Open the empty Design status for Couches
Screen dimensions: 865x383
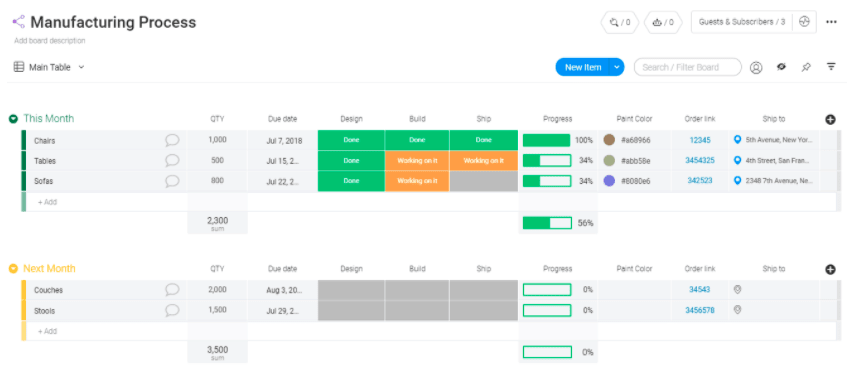coord(351,290)
